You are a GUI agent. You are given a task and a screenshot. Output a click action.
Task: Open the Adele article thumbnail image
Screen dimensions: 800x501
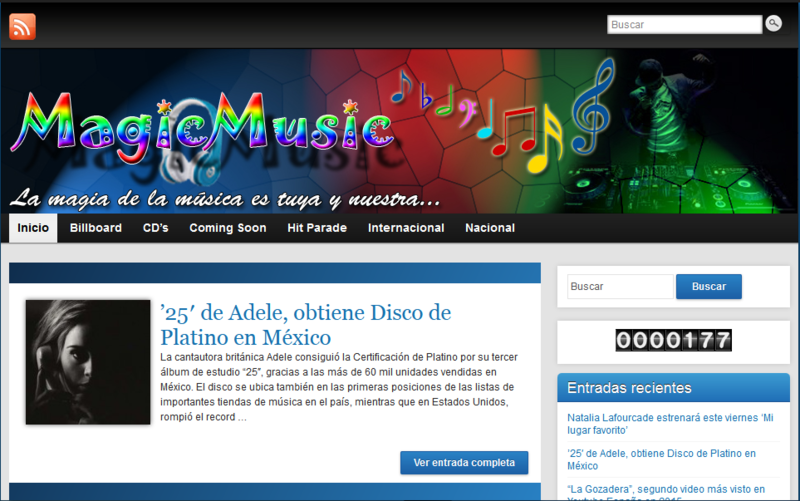coord(88,362)
